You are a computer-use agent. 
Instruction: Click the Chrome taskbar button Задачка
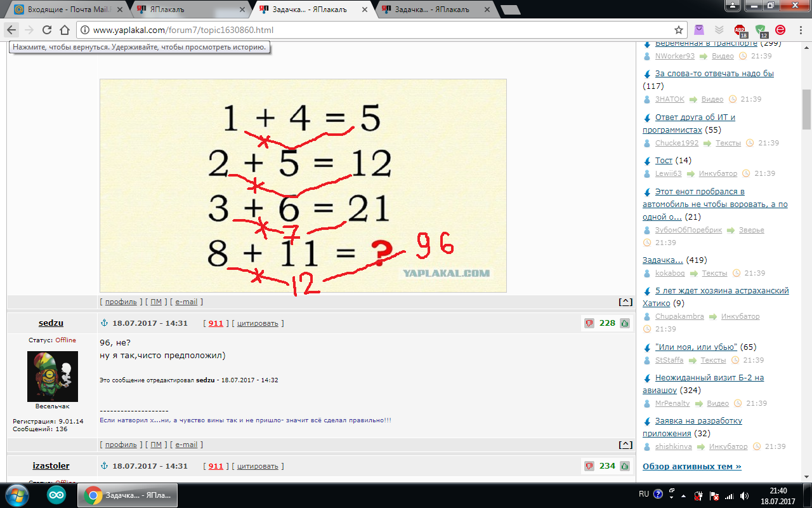[x=128, y=495]
